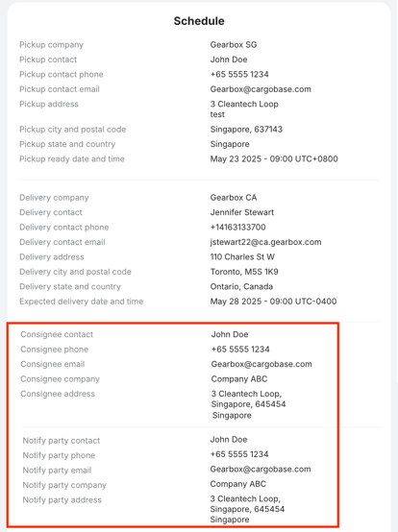The width and height of the screenshot is (398, 532).
Task: Click pickup address 3 Cleantech Loop
Action: (244, 104)
